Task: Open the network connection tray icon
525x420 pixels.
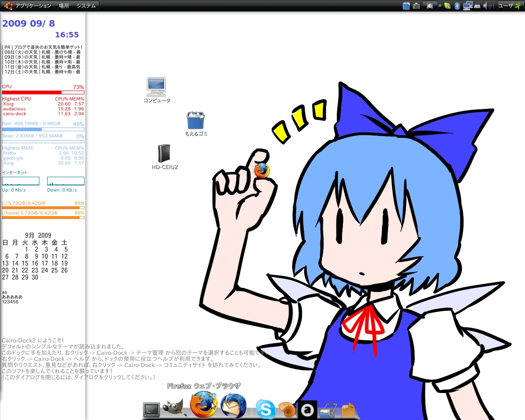Action: pos(468,6)
